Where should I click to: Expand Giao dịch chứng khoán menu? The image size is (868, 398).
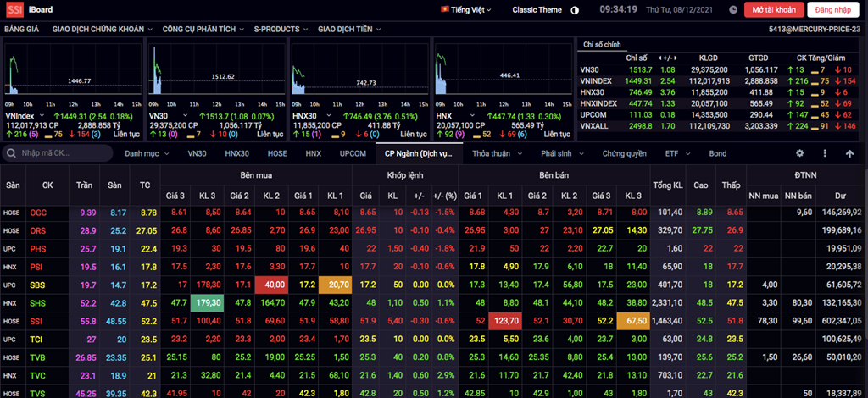pyautogui.click(x=103, y=29)
